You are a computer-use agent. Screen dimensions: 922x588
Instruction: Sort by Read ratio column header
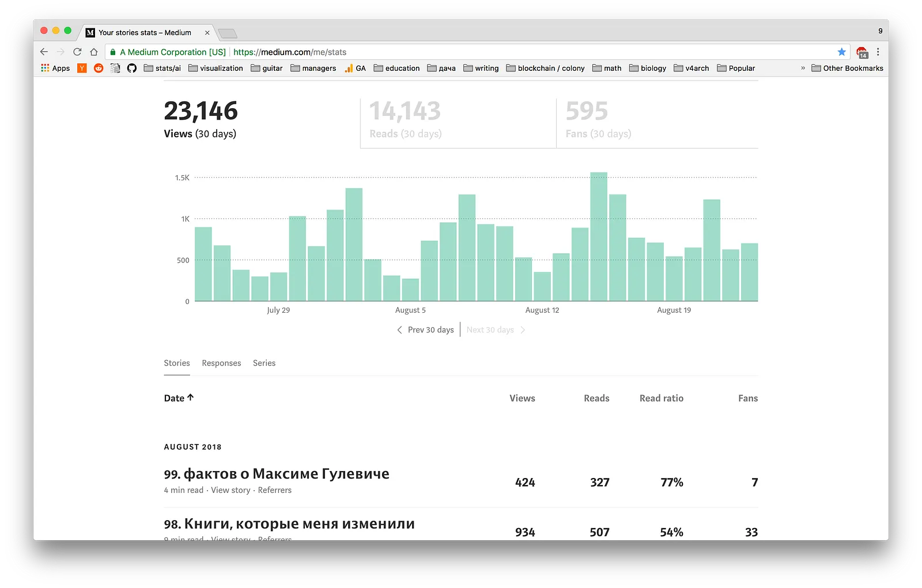[x=662, y=398]
